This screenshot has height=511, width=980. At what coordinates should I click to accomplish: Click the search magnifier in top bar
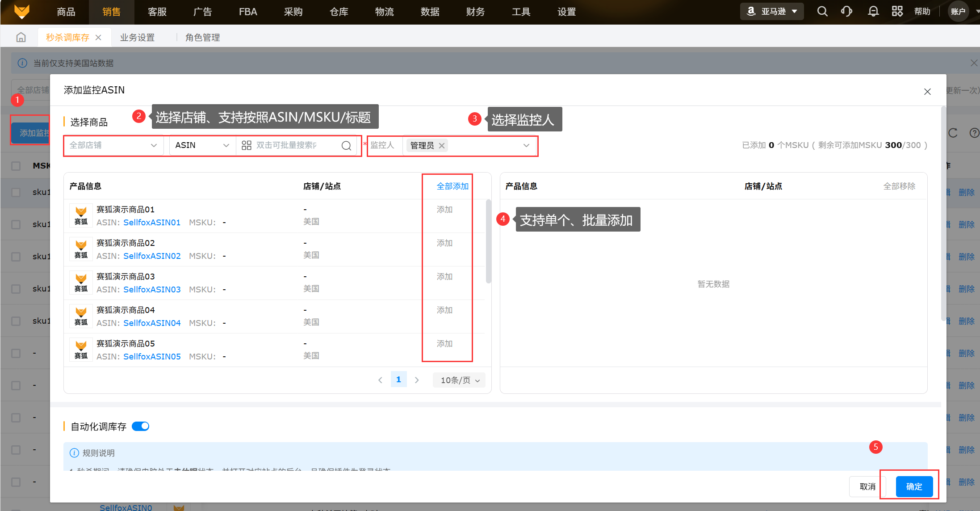click(x=822, y=12)
